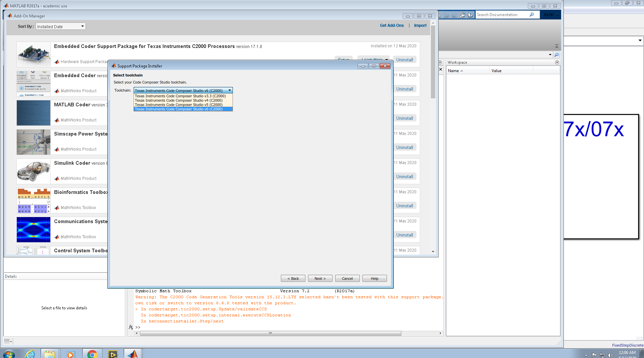Collapse the Toolchain combo box

[x=230, y=90]
